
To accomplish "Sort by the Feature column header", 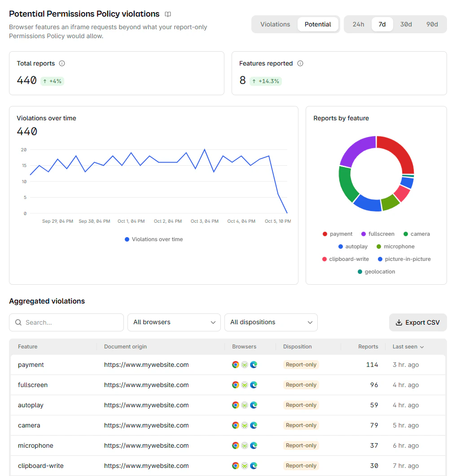I will 28,347.
